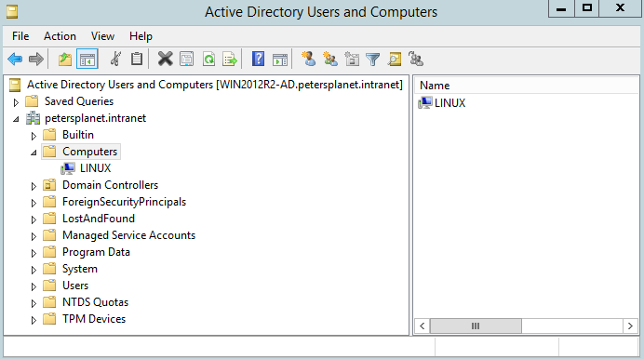Viewport: 644px width, 359px height.
Task: Click the petersplanet.intranet domain icon
Action: tap(33, 118)
